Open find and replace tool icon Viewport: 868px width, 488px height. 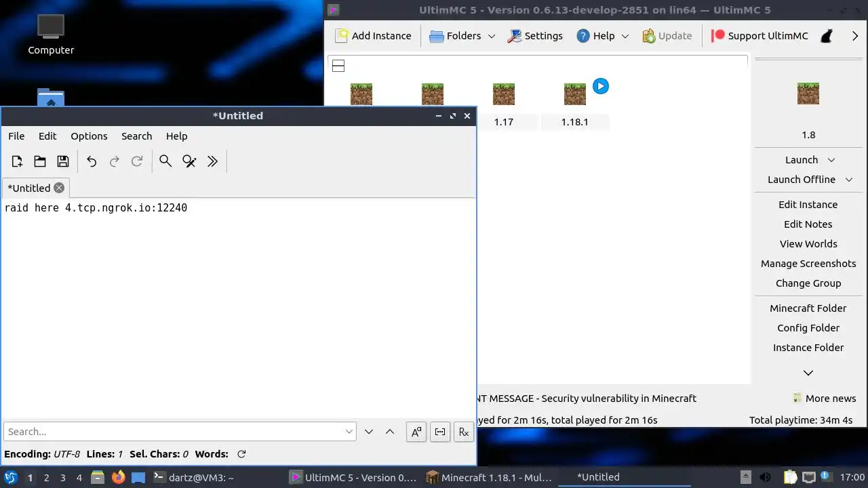click(x=189, y=161)
